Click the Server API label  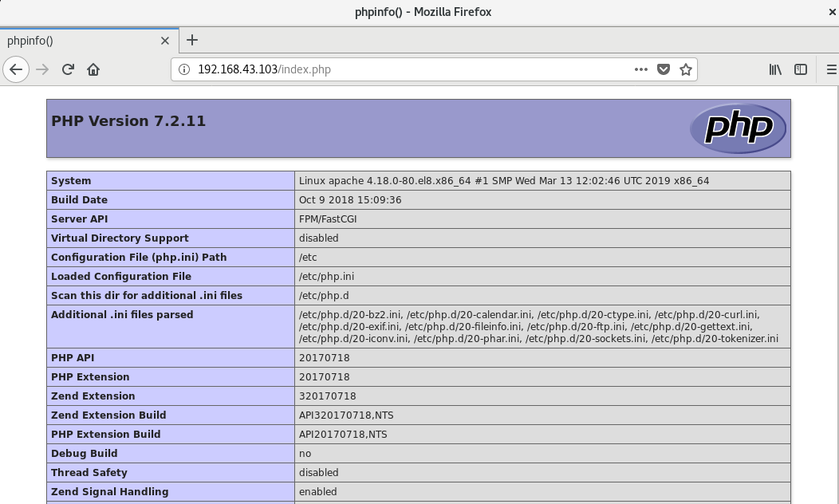pos(79,219)
